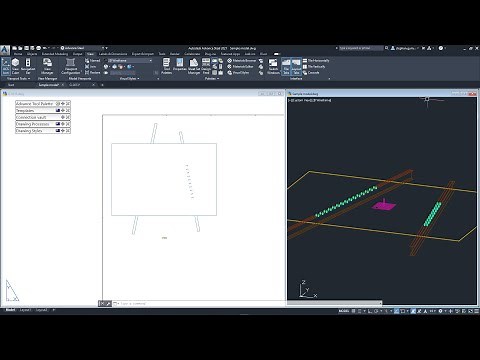Open the workspace selector dropdown

[x=83, y=48]
